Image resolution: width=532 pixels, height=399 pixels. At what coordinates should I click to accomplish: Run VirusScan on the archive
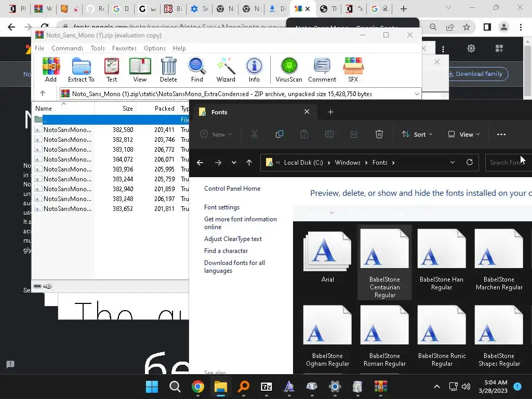click(289, 70)
